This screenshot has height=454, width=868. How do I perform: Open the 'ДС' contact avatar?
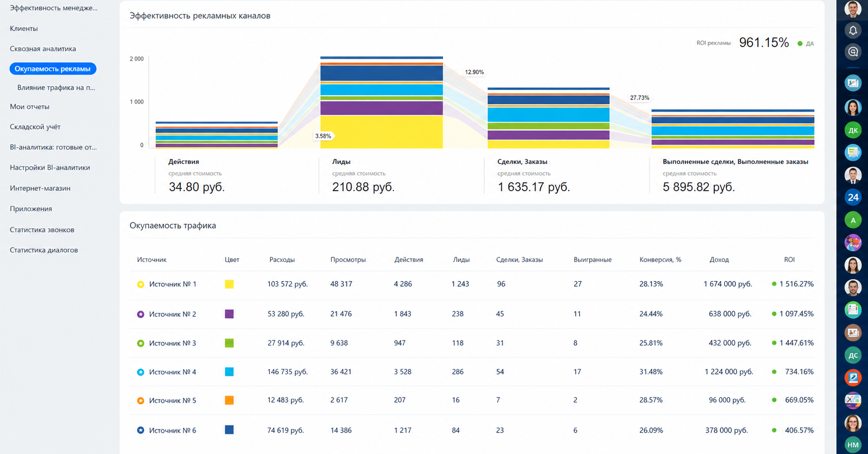pyautogui.click(x=853, y=355)
